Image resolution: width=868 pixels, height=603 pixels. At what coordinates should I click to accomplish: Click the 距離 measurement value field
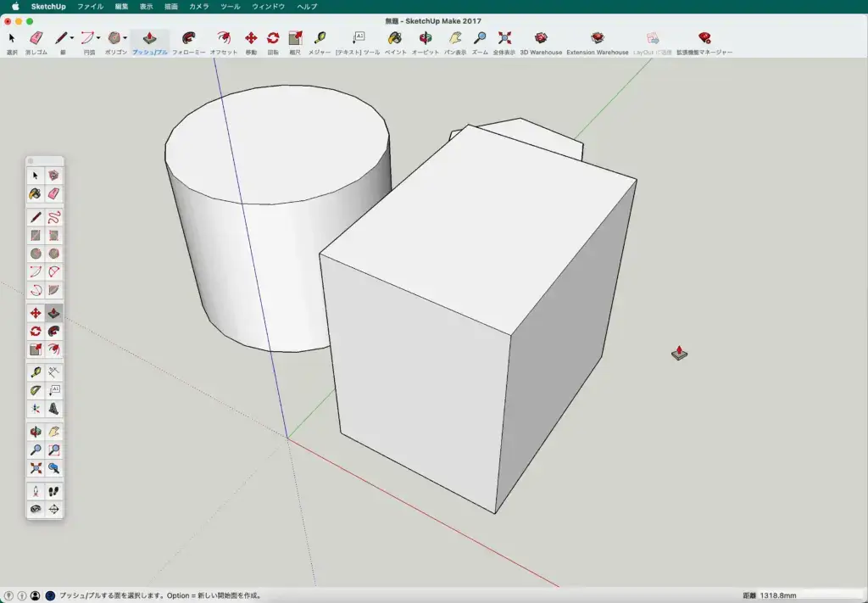click(811, 596)
